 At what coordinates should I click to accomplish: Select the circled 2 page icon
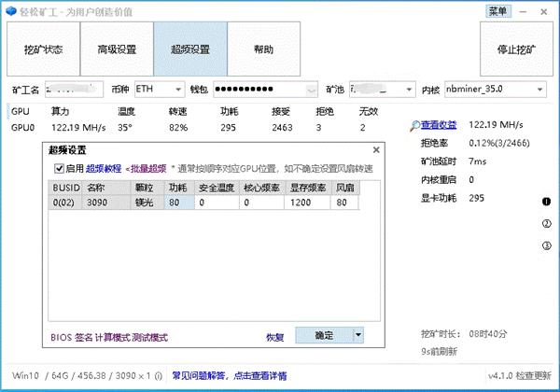(x=546, y=223)
